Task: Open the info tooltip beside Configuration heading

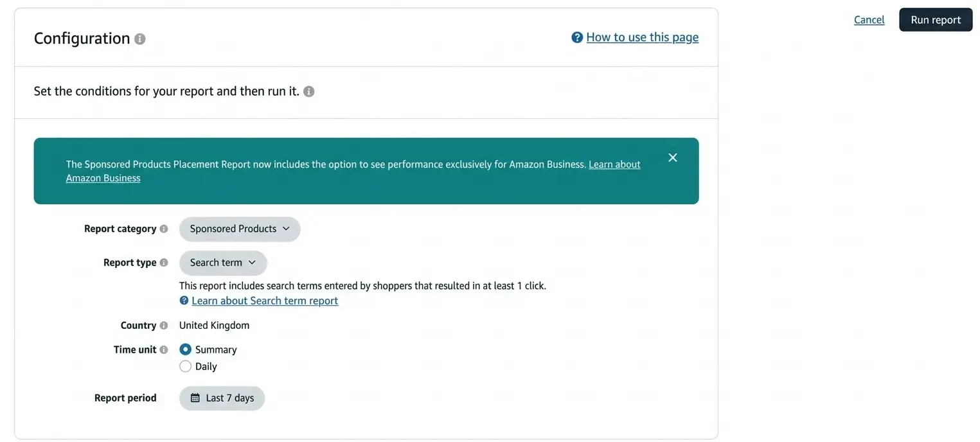Action: point(139,39)
